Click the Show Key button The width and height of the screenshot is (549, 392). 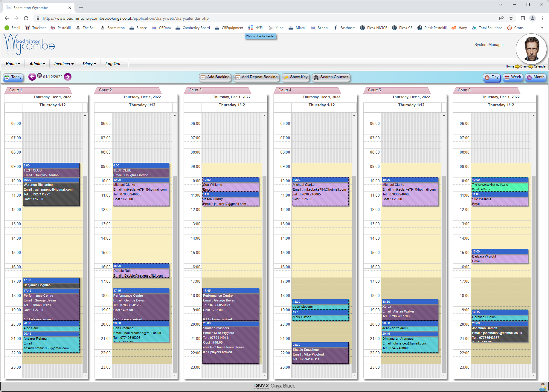295,77
